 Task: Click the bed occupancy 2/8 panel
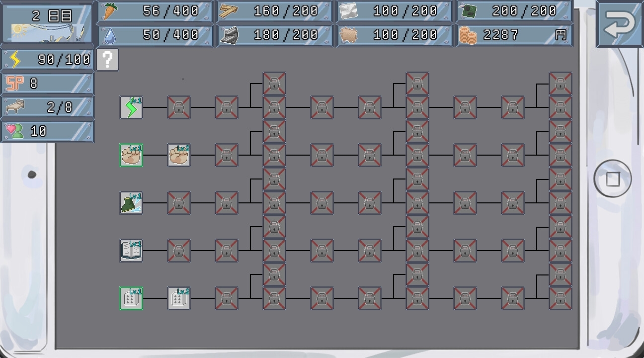(48, 107)
